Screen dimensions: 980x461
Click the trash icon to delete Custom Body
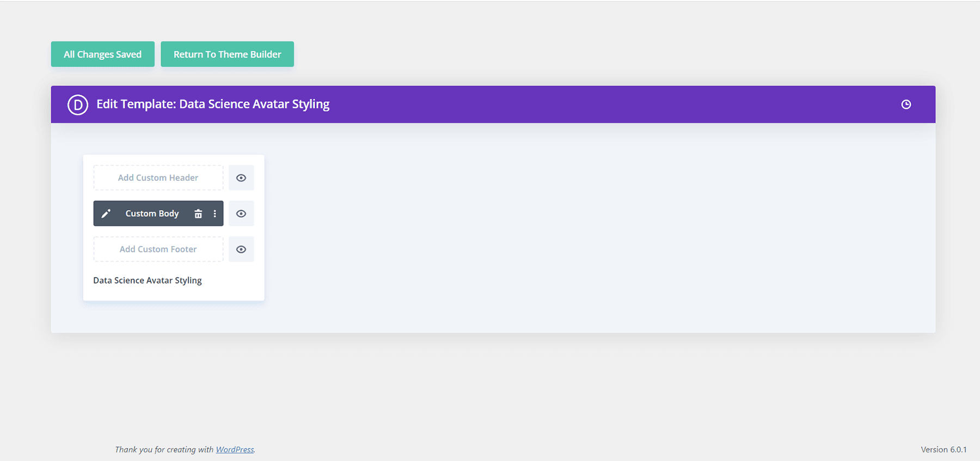point(198,213)
